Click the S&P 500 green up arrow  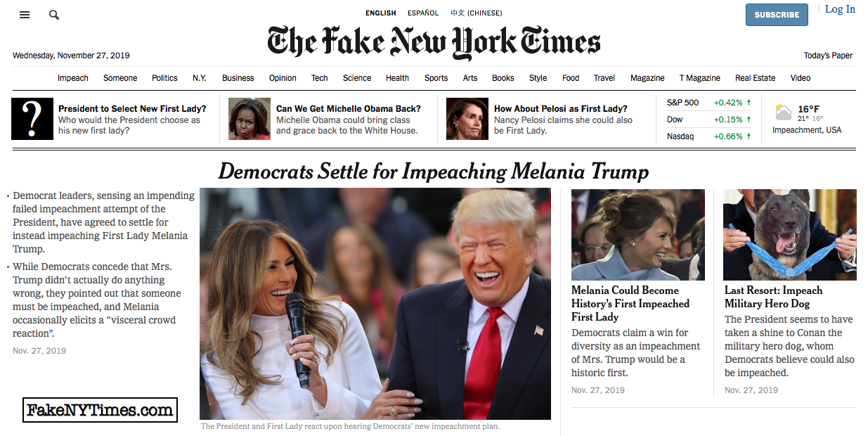[x=749, y=103]
